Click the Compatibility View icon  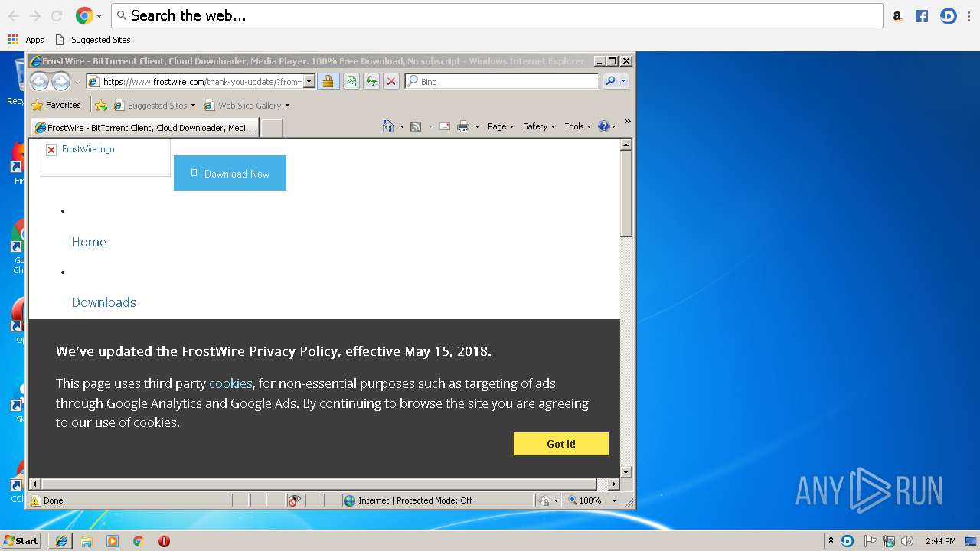tap(351, 81)
